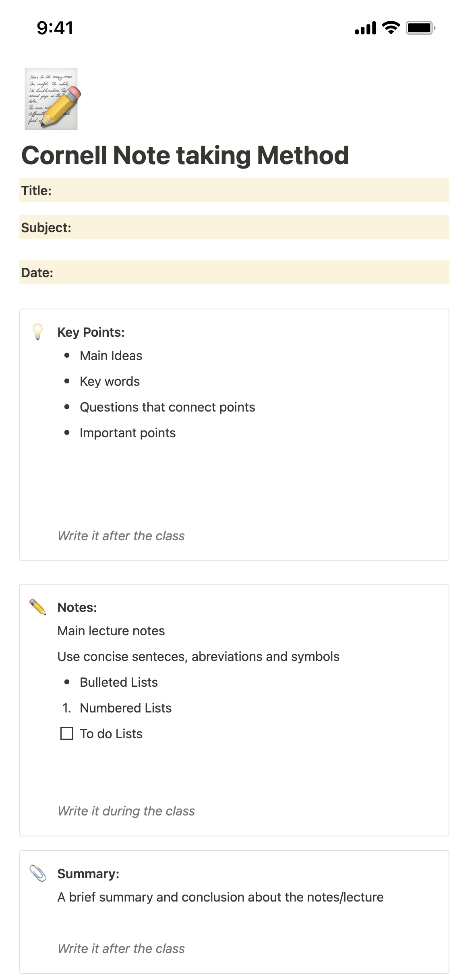Click the Bulleted Lists item
Viewport: 453px width, 980px height.
point(118,682)
